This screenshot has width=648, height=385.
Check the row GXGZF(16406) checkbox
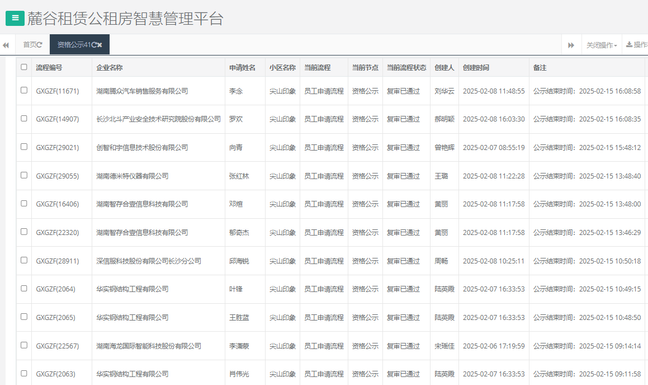(x=24, y=203)
